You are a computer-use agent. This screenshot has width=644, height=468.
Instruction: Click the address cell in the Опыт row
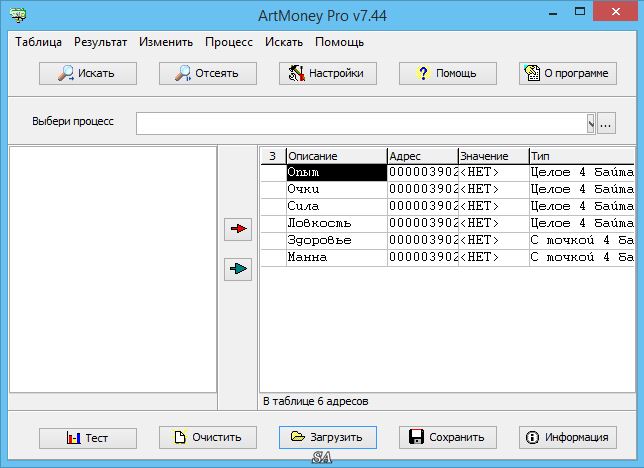click(x=423, y=173)
